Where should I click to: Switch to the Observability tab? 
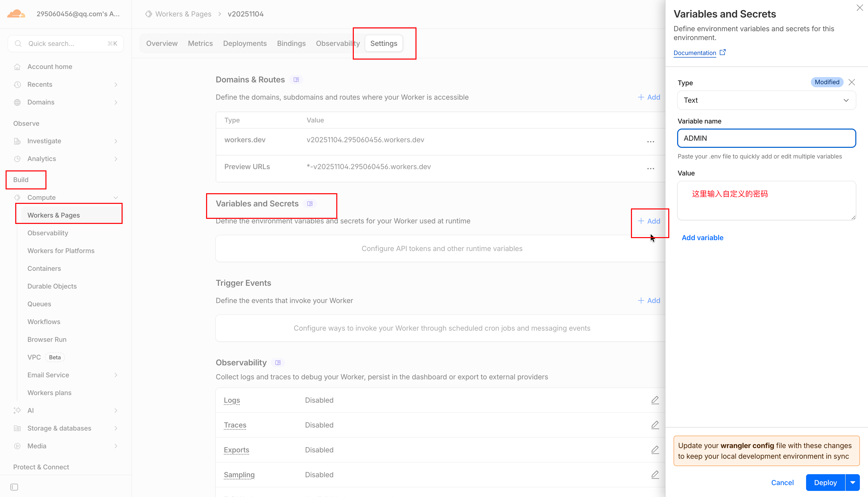pyautogui.click(x=338, y=43)
